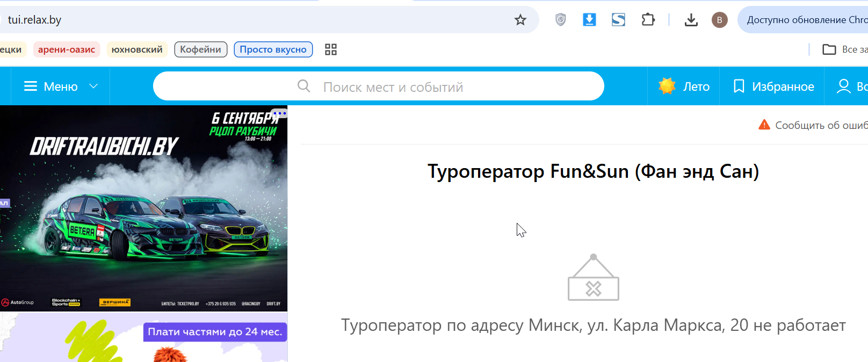Open the Меню hamburger icon

click(x=31, y=86)
